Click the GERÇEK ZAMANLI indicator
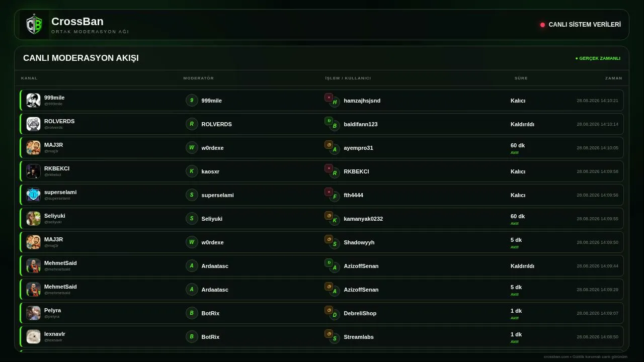Screen dimensions: 644x362 tap(598, 58)
